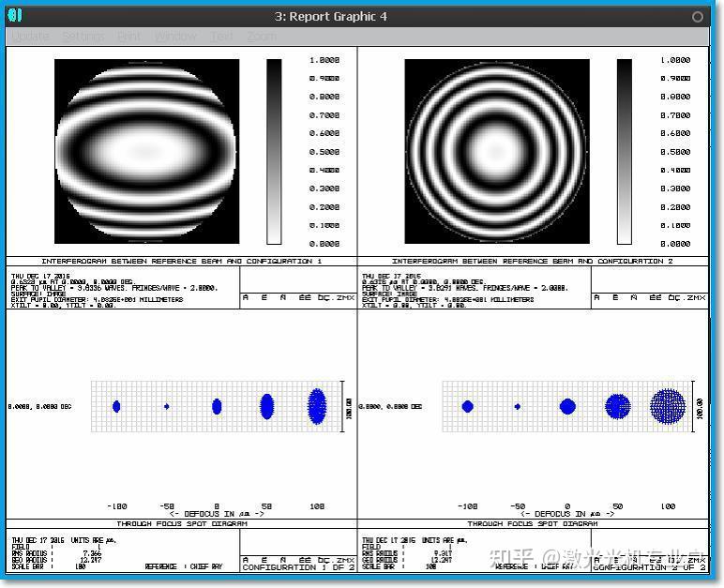Open the Zoom menu
The width and height of the screenshot is (724, 588).
(262, 36)
